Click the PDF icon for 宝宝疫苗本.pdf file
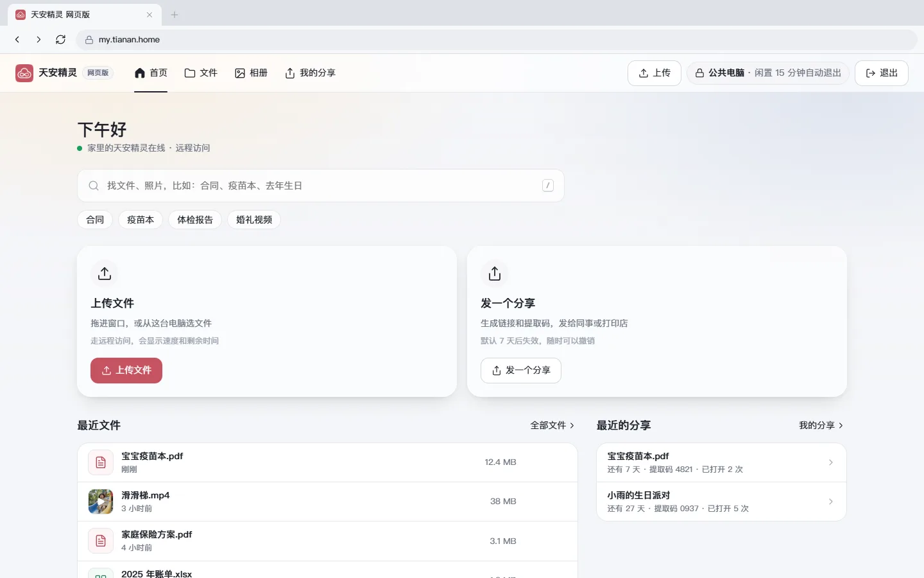 click(x=101, y=462)
